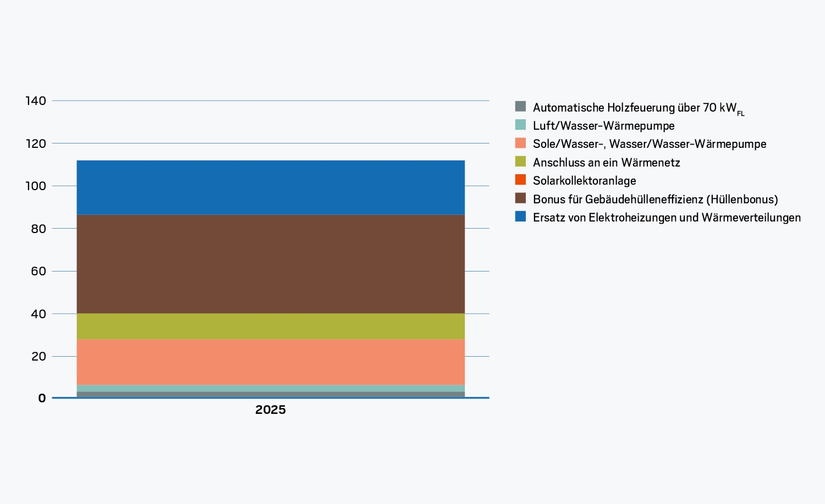Screen dimensions: 825x504
Task: Click the blue Ersatz von Elektroheizungen swatch
Action: point(520,217)
